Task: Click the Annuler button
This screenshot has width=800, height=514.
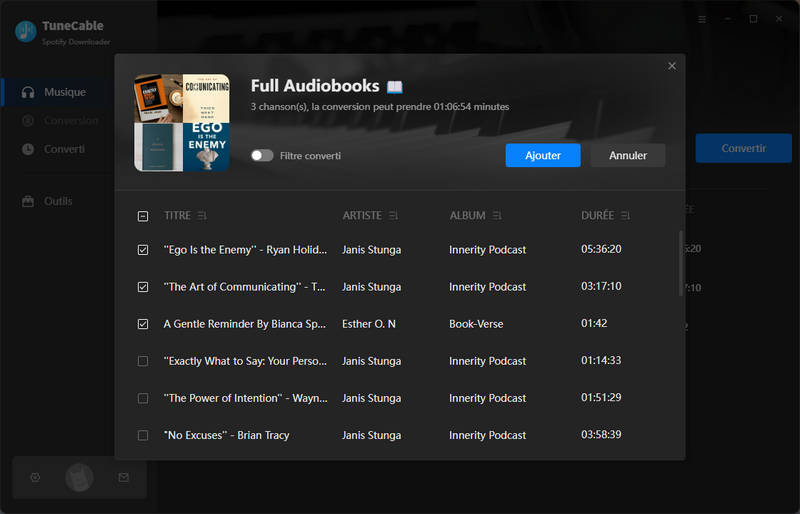Action: pyautogui.click(x=628, y=155)
